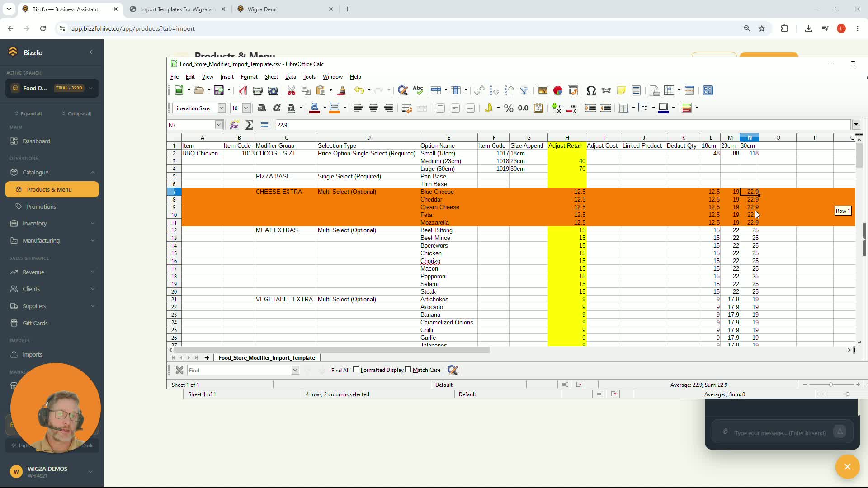Click the Italic formatting icon
The height and width of the screenshot is (488, 868).
(x=276, y=108)
